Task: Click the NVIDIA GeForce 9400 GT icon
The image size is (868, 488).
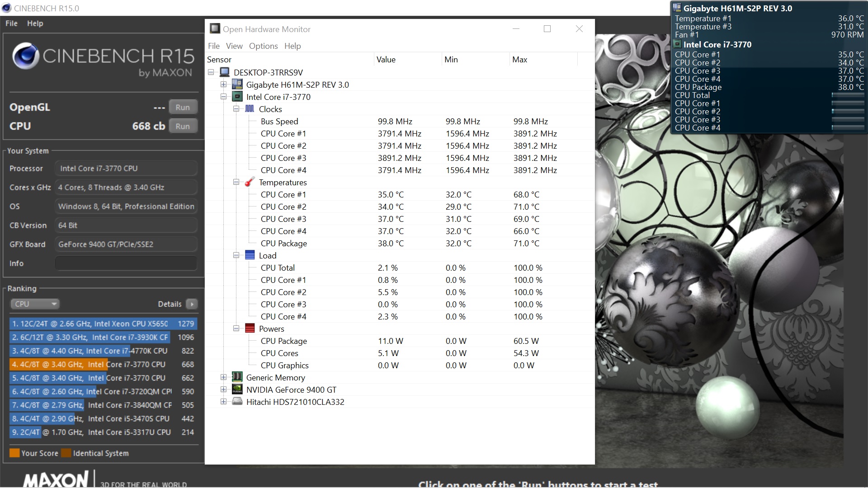Action: point(237,389)
